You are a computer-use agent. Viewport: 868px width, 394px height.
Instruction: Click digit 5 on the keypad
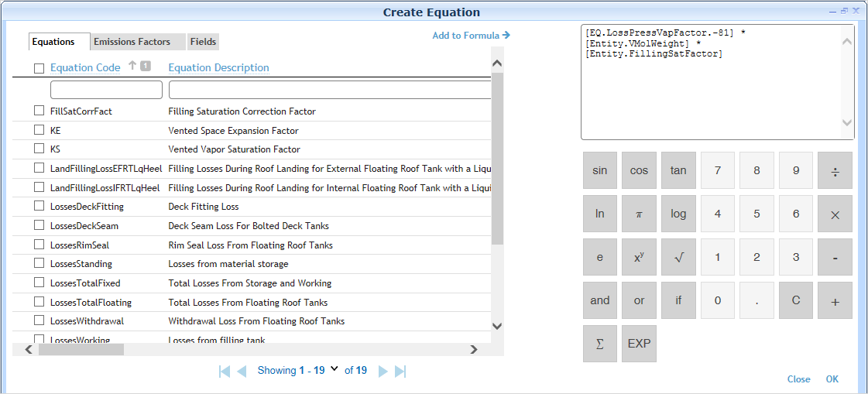(x=756, y=214)
